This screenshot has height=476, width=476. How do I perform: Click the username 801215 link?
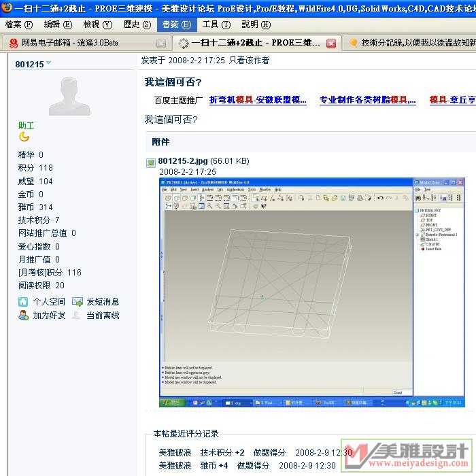pos(29,65)
